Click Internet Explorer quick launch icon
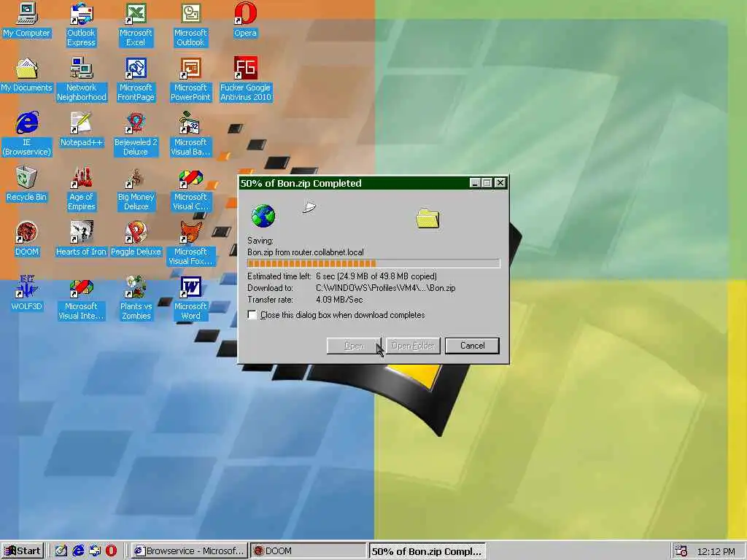The height and width of the screenshot is (560, 747). 78,551
